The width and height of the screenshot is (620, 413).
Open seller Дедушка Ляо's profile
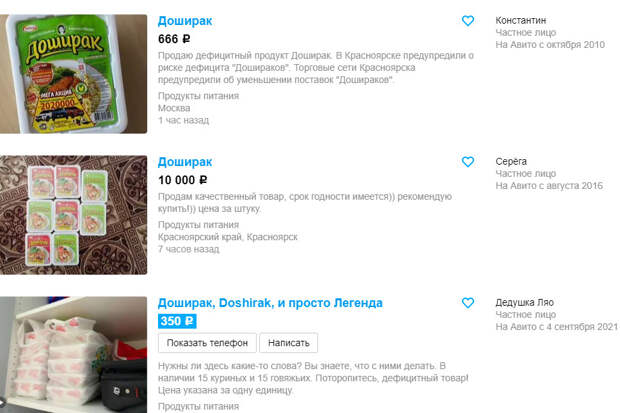point(524,303)
